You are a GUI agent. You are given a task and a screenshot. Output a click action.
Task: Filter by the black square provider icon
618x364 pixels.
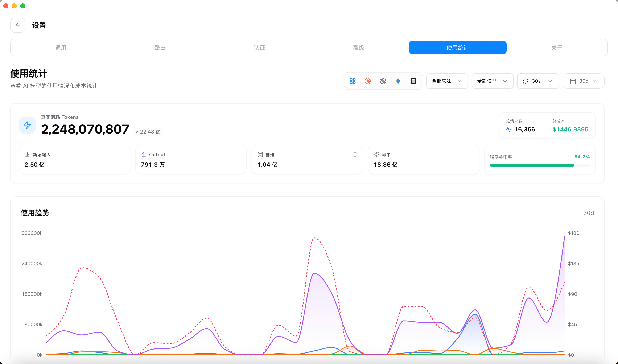click(413, 81)
